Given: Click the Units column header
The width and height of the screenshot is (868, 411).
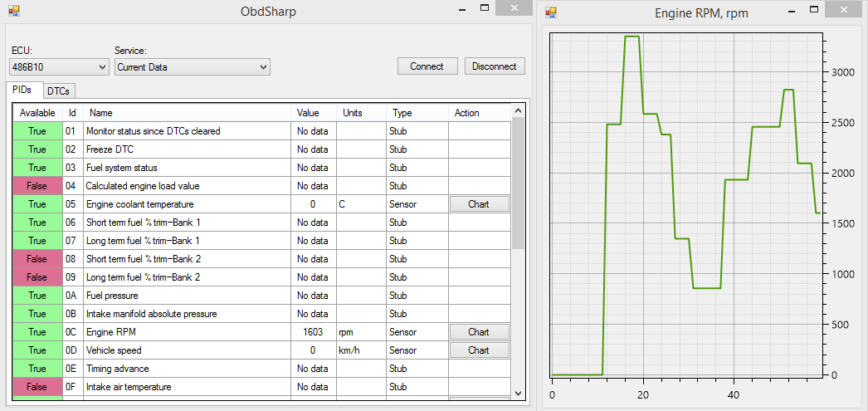Looking at the screenshot, I should [361, 112].
